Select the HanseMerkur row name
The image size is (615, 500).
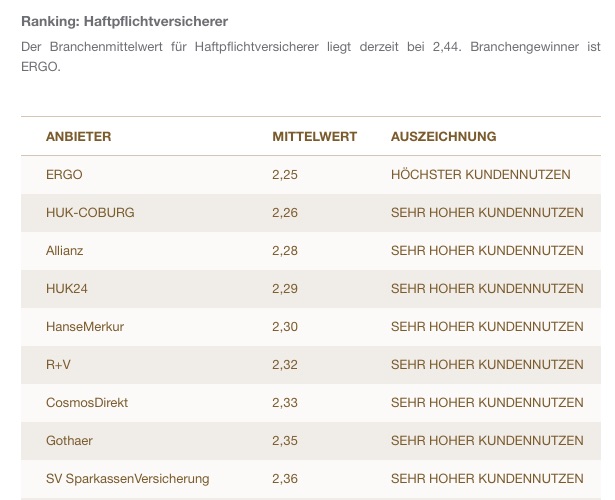(85, 327)
